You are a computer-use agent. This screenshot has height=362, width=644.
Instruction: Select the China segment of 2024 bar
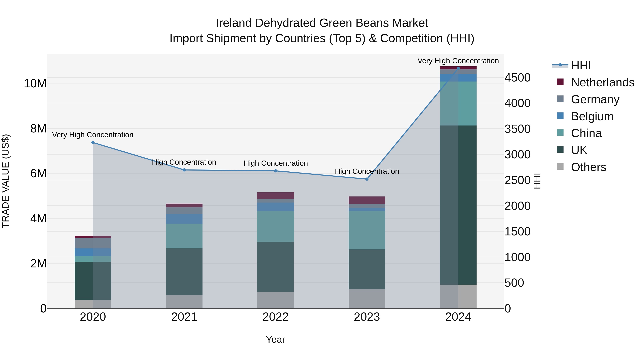[x=458, y=104]
